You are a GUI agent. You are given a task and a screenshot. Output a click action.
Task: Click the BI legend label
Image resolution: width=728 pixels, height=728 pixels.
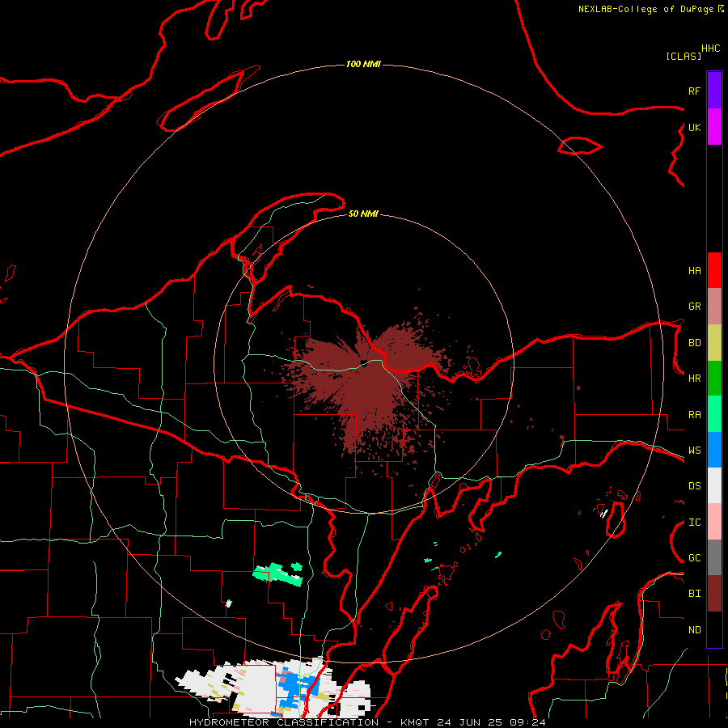tap(694, 594)
